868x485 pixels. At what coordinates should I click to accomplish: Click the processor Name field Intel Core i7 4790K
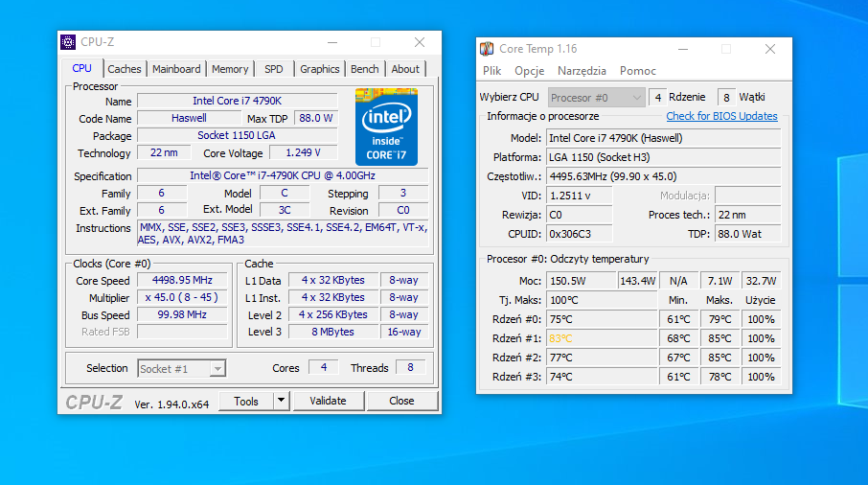[237, 101]
